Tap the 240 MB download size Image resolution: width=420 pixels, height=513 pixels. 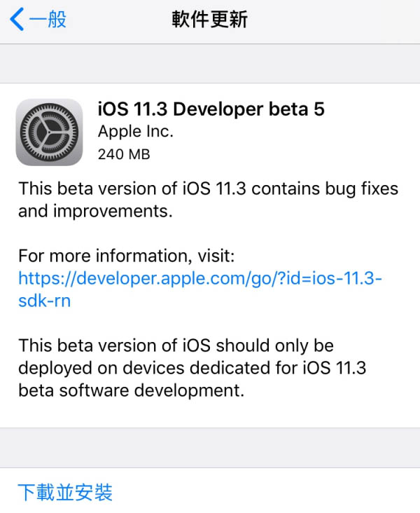pos(124,153)
